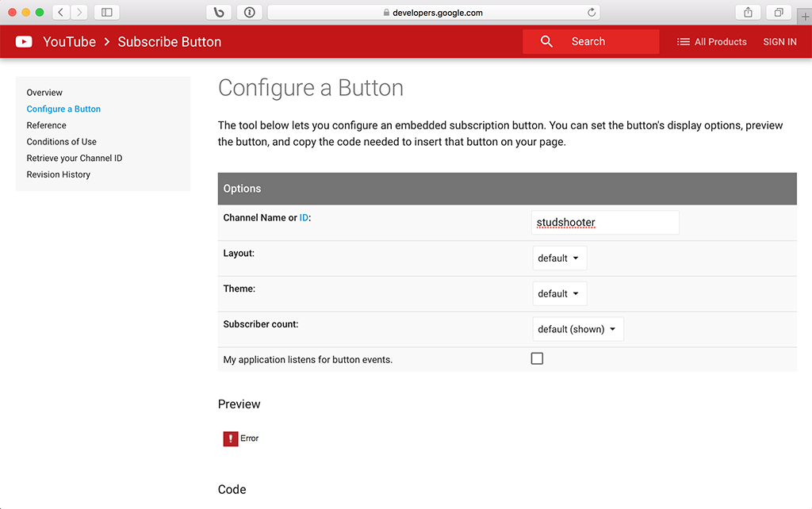Click the YouTube logo icon

[24, 42]
